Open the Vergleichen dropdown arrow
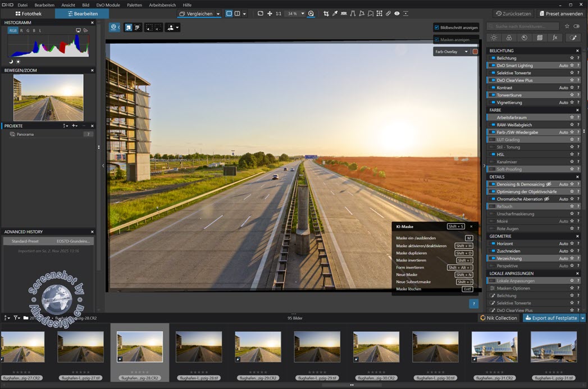 pos(218,13)
